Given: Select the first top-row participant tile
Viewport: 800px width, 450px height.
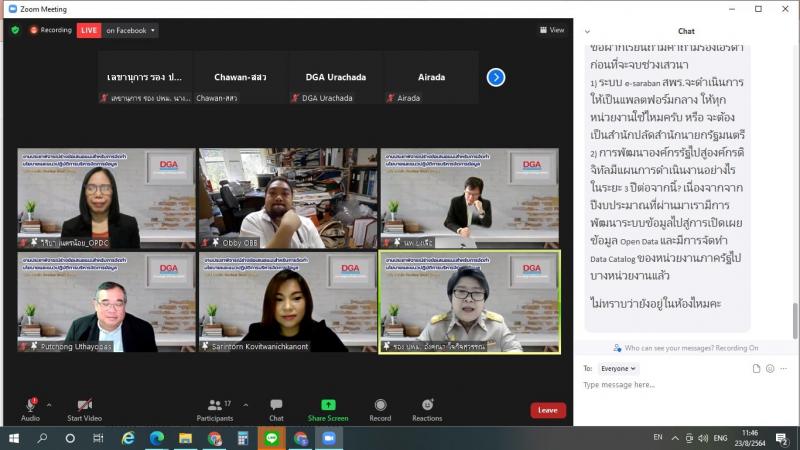Looking at the screenshot, I should (145, 78).
